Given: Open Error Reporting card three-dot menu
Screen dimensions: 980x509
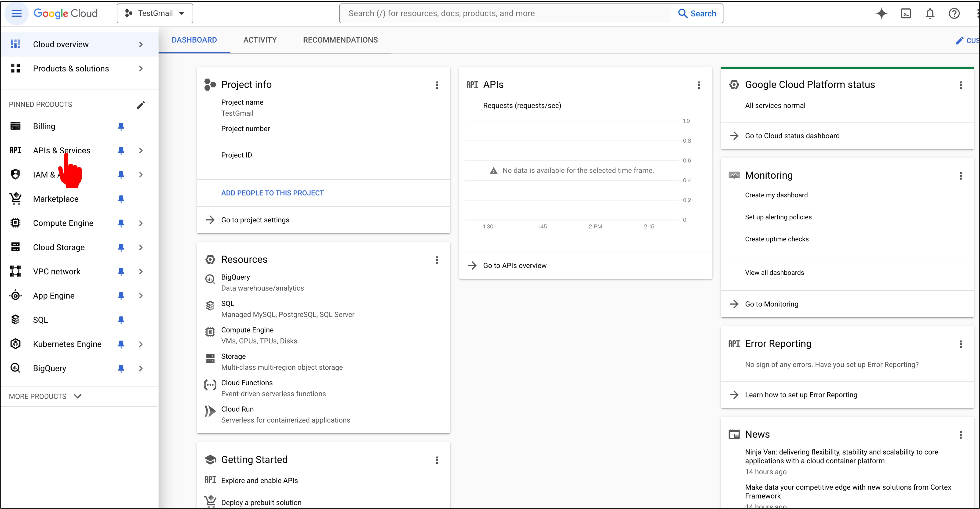Looking at the screenshot, I should click(961, 344).
